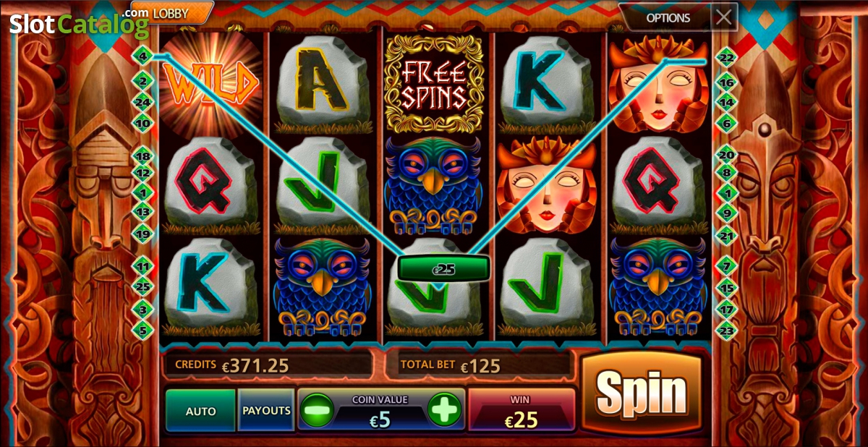
Task: Click the Total Bet display field
Action: click(479, 365)
